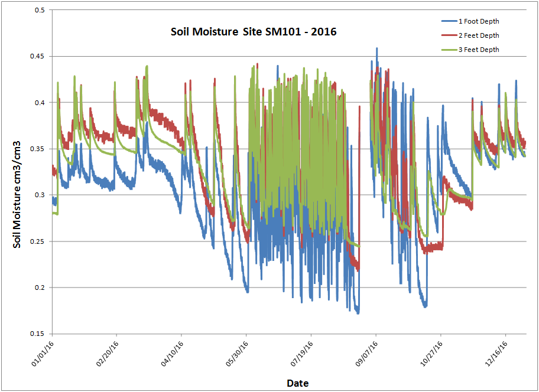Screen dimensions: 539x392
Task: Click the 12/16/16 date label
Action: click(496, 354)
